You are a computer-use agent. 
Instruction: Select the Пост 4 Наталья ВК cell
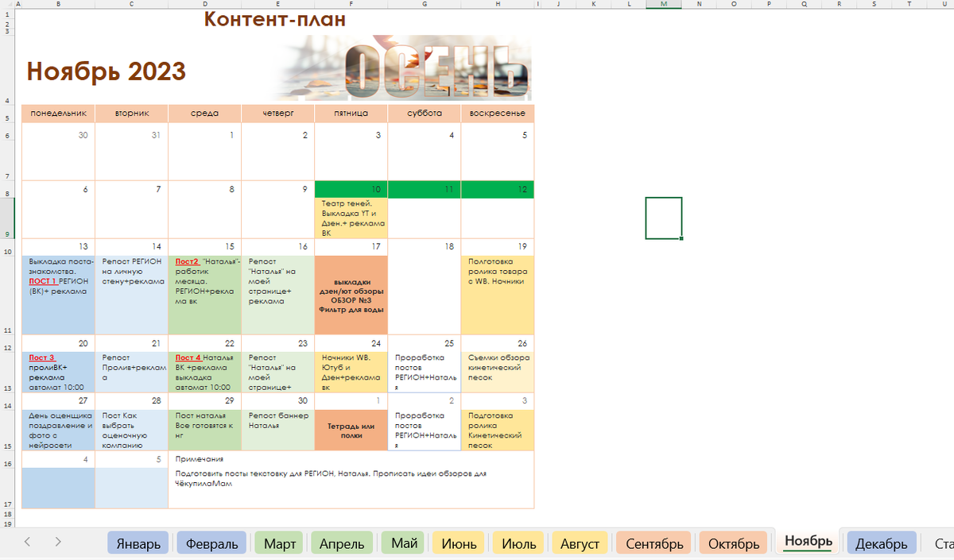[x=204, y=372]
